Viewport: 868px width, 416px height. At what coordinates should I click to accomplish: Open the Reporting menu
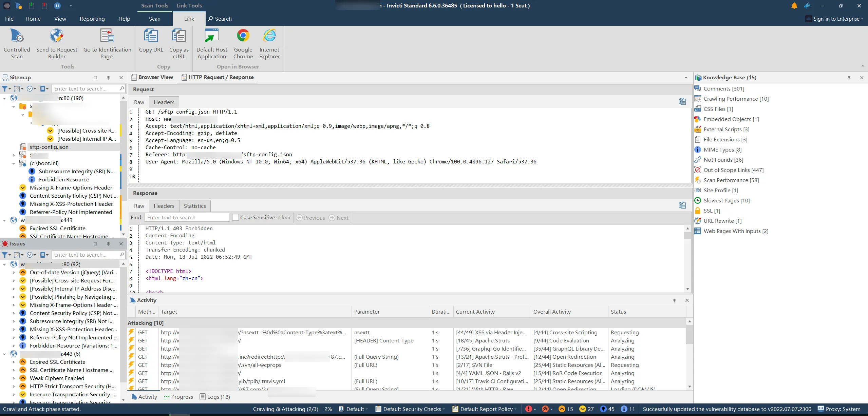(x=92, y=19)
